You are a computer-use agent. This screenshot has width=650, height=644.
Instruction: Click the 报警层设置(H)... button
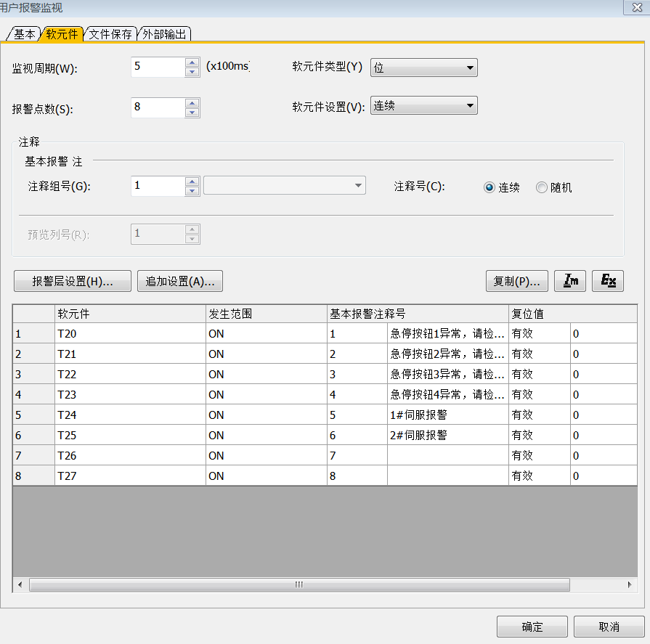(x=73, y=281)
